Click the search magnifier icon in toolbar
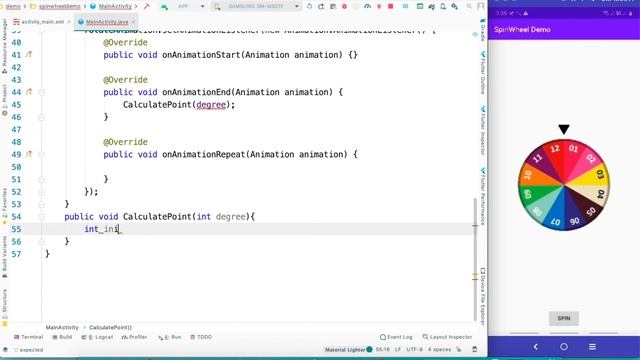Image resolution: width=640 pixels, height=360 pixels. pos(469,6)
